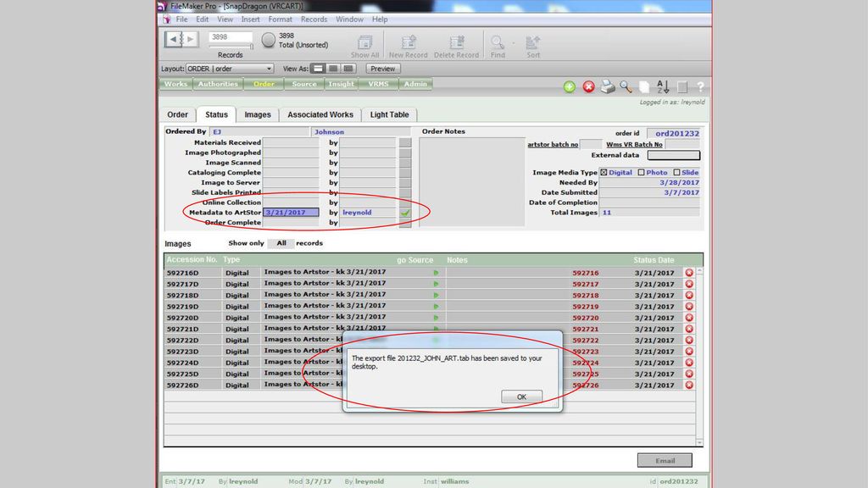The height and width of the screenshot is (488, 868).
Task: Enable the Photo media type checkbox
Action: click(641, 173)
